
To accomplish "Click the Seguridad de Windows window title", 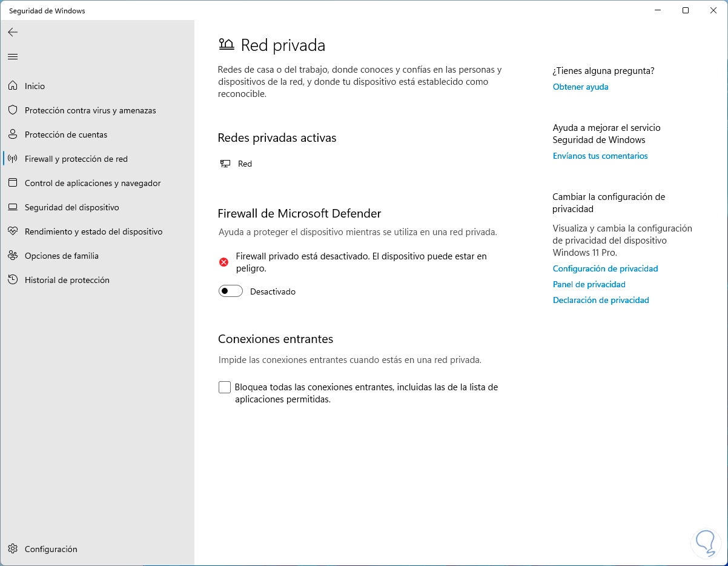I will click(x=47, y=10).
